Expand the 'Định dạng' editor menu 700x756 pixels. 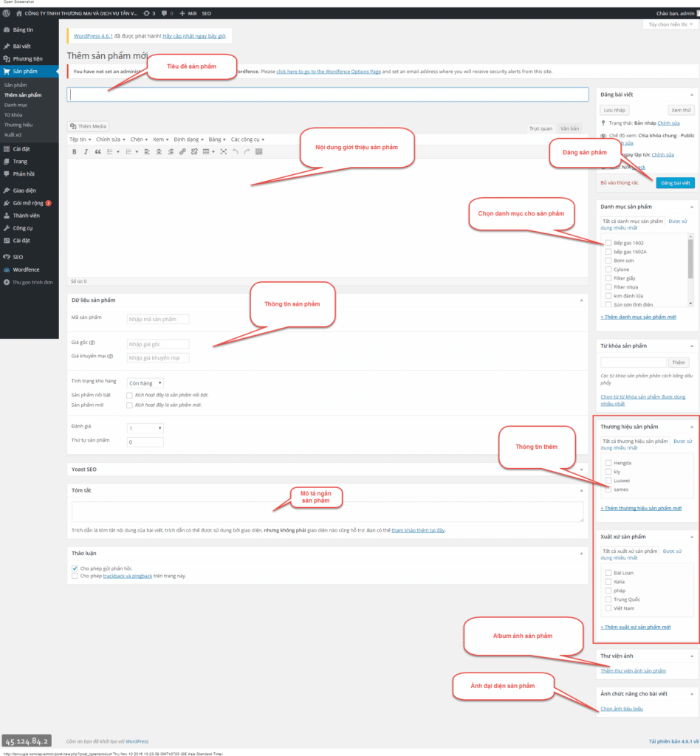coord(186,139)
